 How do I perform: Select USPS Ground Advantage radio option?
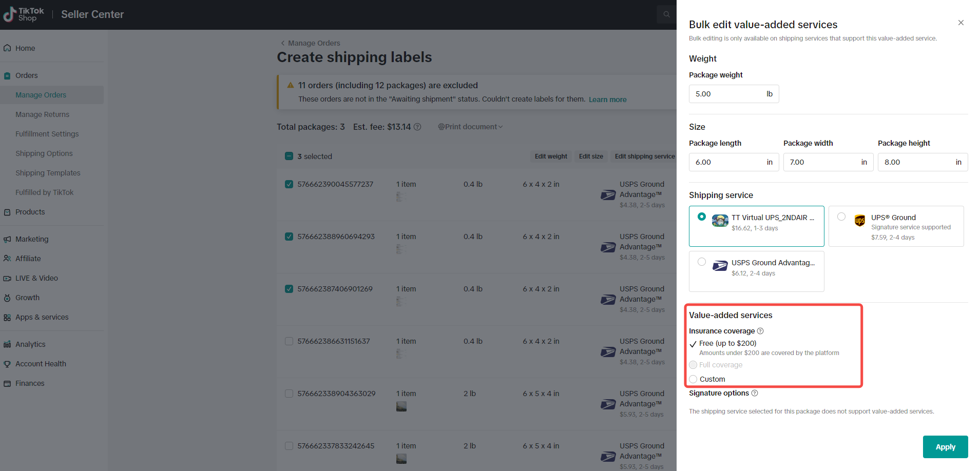[x=702, y=262]
